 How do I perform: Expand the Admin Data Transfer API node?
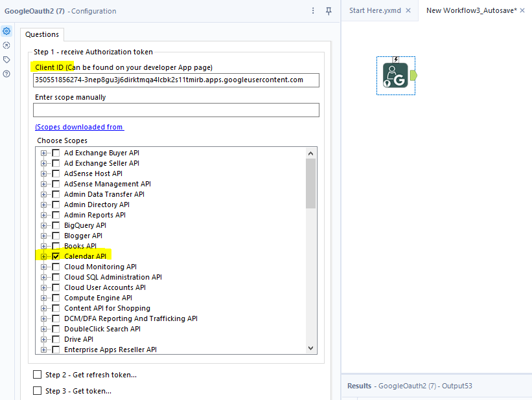click(43, 194)
